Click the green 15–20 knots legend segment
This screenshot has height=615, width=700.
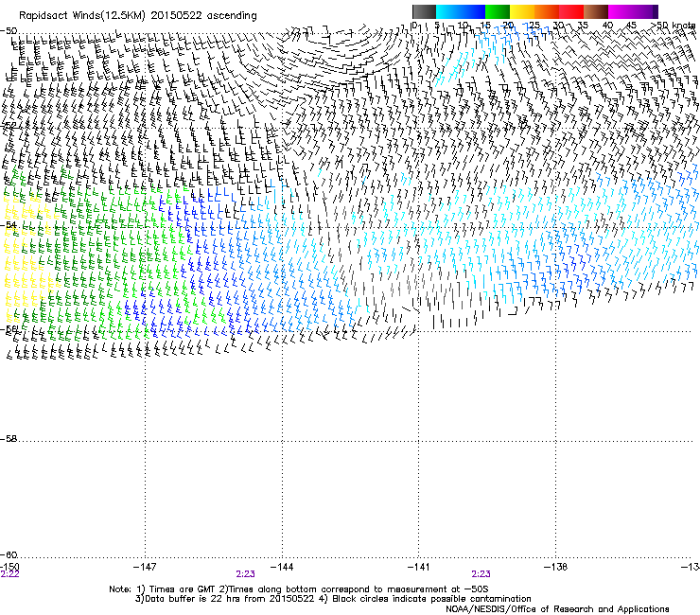click(x=498, y=11)
